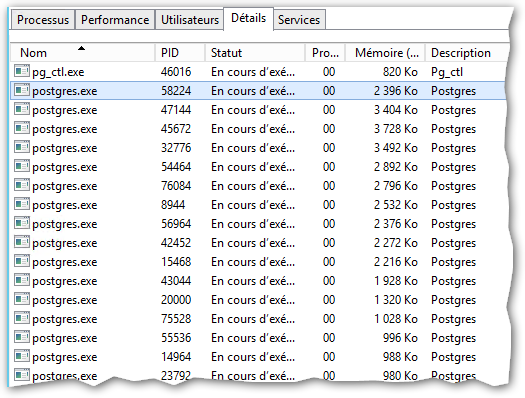Click the 2 532 Ko memory value
Image resolution: width=525 pixels, height=398 pixels.
[396, 205]
